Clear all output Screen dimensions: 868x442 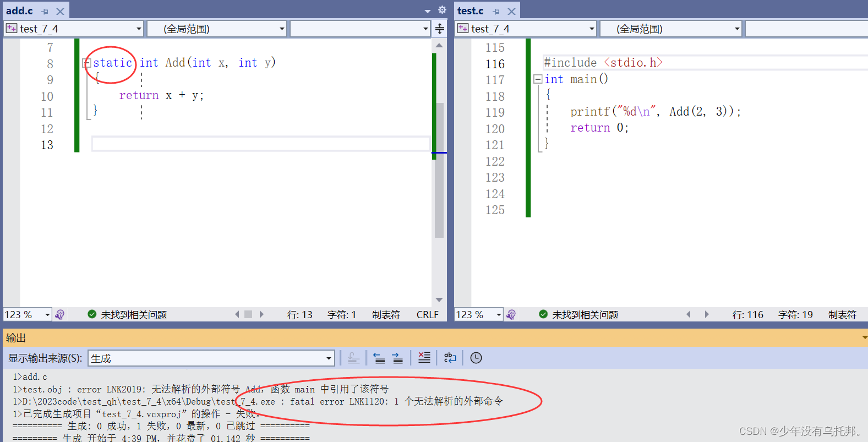[424, 358]
